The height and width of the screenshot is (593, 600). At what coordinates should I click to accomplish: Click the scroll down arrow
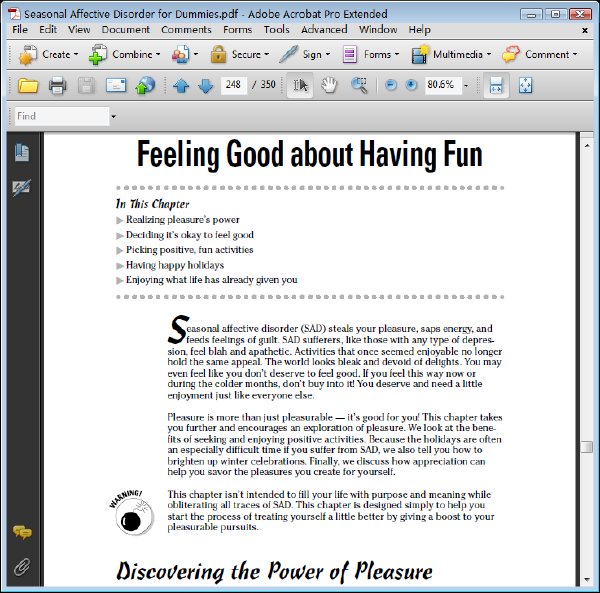pos(587,580)
